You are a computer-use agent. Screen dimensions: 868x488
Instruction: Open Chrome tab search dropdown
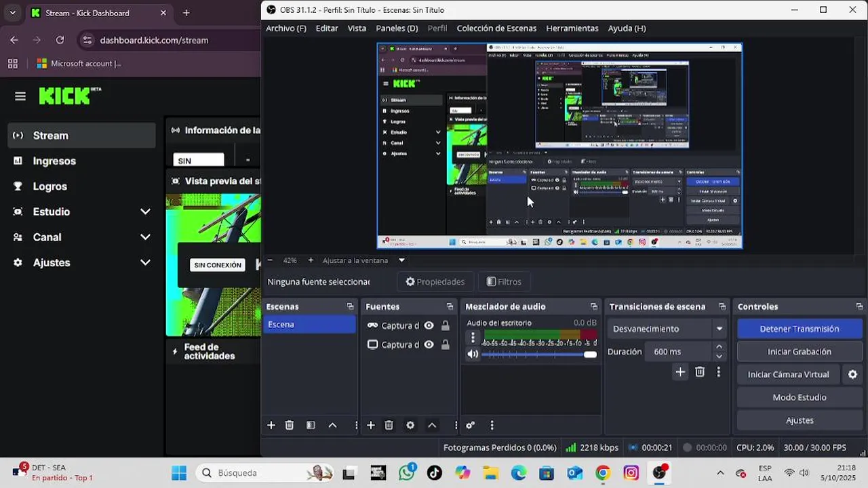tap(12, 13)
